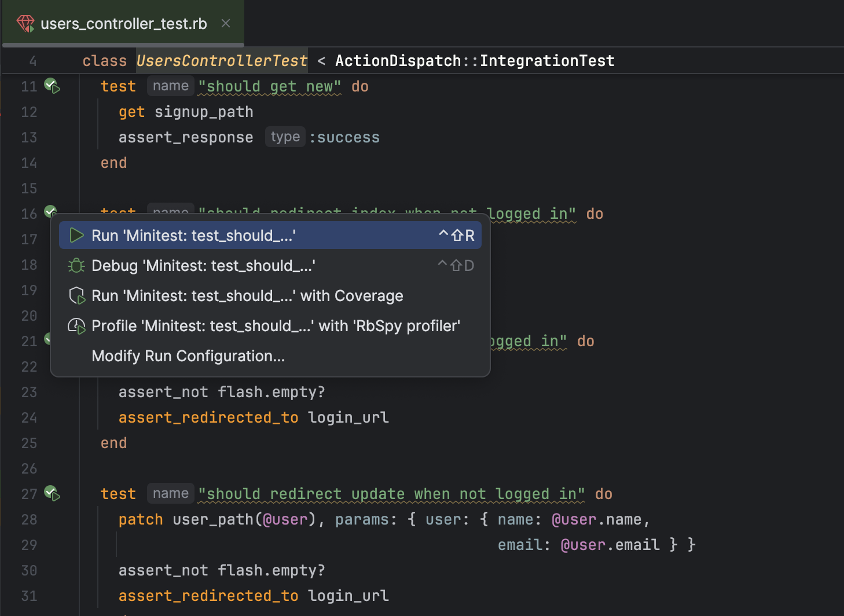Click signup_path on the get line
The image size is (844, 616).
pyautogui.click(x=203, y=112)
